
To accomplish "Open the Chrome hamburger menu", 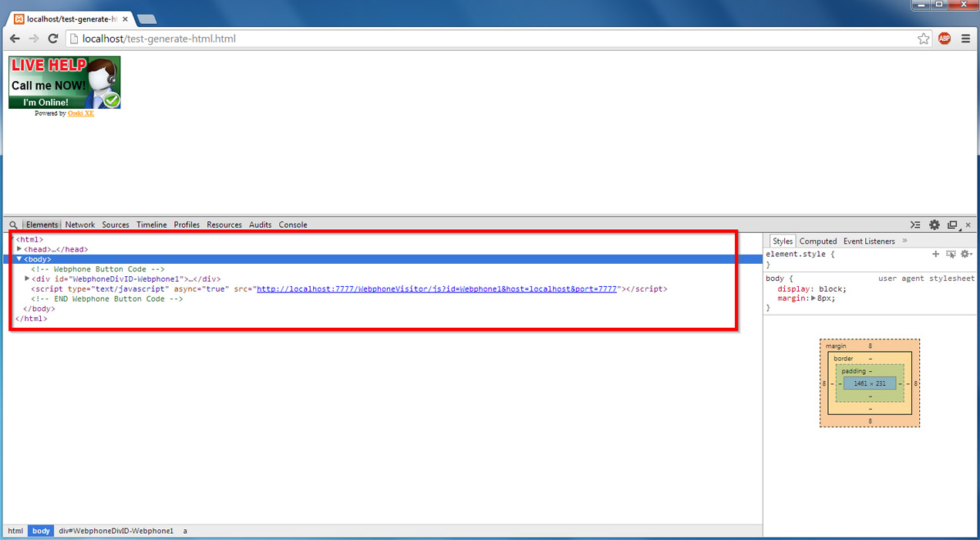I will pos(965,39).
